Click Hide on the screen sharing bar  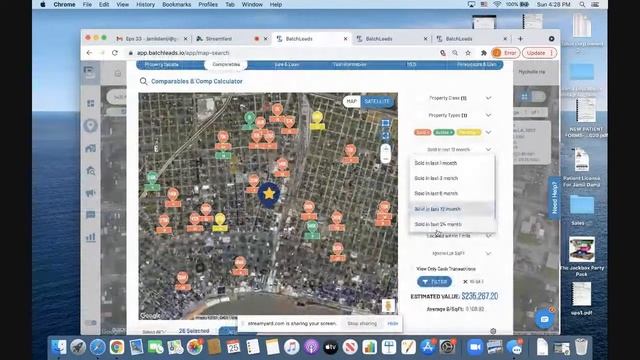coord(393,323)
